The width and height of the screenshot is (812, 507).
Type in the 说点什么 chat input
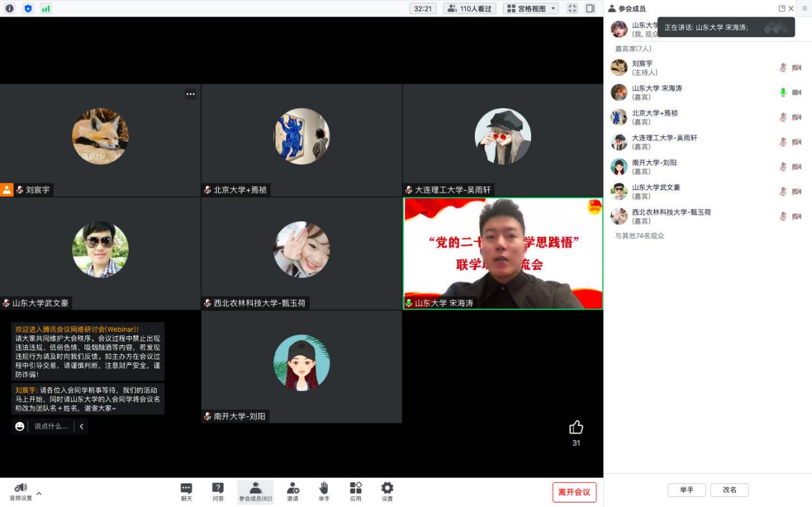pos(51,426)
